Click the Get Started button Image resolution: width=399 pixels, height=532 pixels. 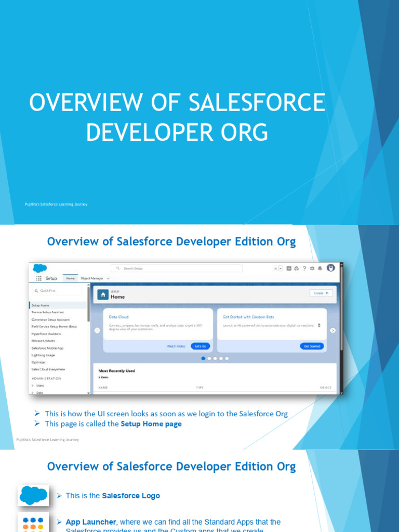click(312, 346)
